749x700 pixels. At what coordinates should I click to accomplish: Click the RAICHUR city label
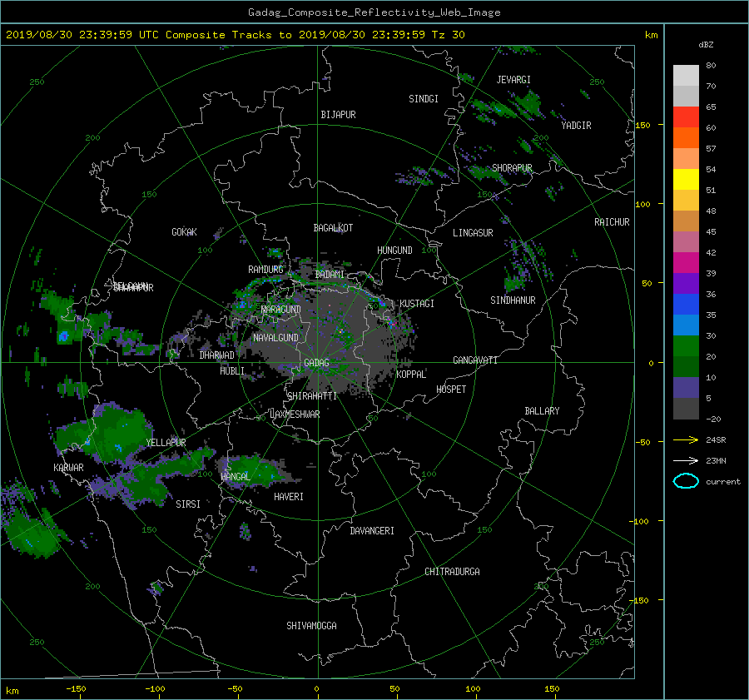point(612,222)
